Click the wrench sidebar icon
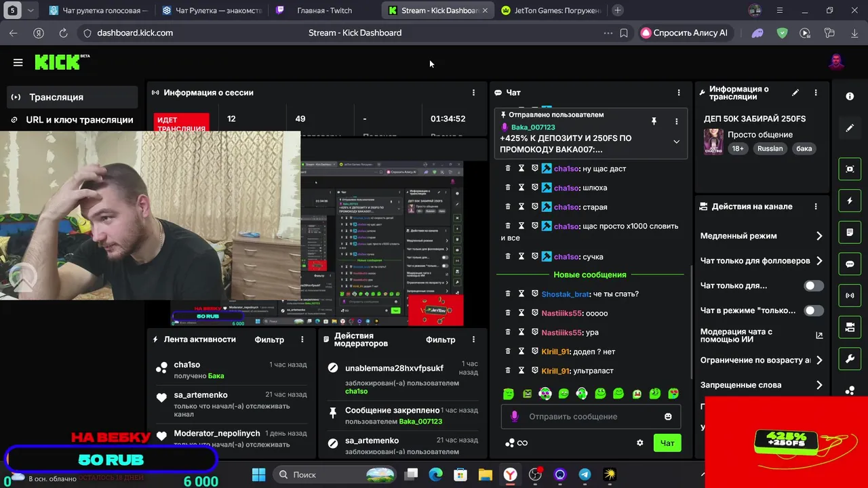The width and height of the screenshot is (868, 488). click(x=850, y=359)
